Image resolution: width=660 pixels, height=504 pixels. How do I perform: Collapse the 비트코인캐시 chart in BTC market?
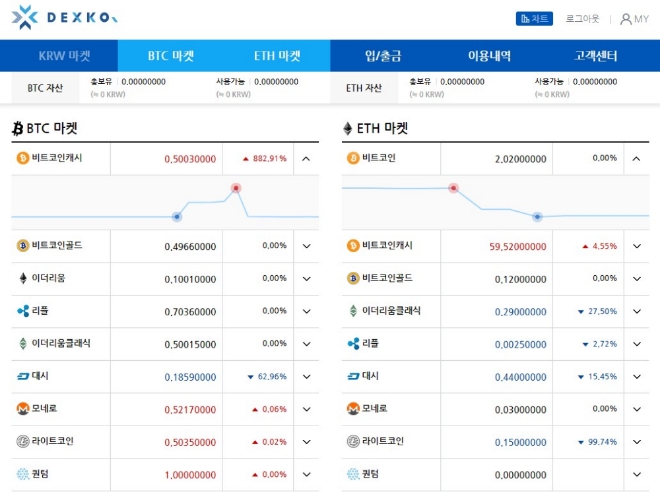306,159
